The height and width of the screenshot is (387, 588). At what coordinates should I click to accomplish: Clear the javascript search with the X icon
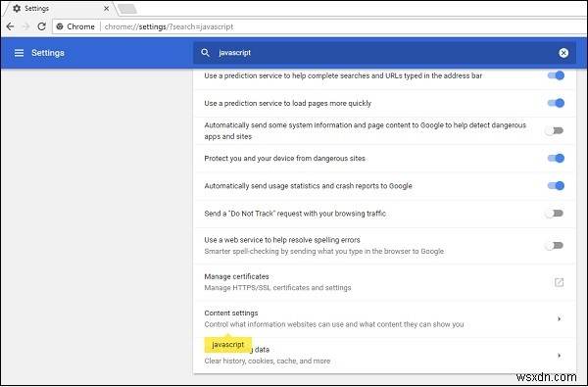tap(563, 53)
